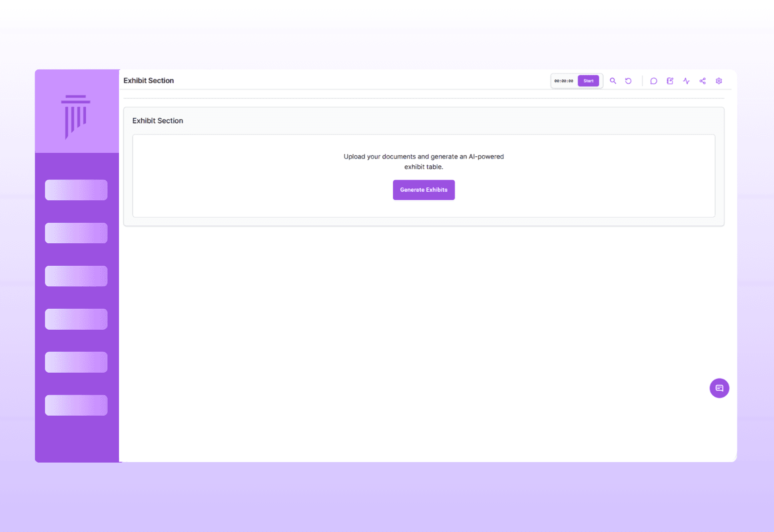This screenshot has width=774, height=532.
Task: Click the Exhibit Section heading inside the card
Action: pyautogui.click(x=157, y=121)
